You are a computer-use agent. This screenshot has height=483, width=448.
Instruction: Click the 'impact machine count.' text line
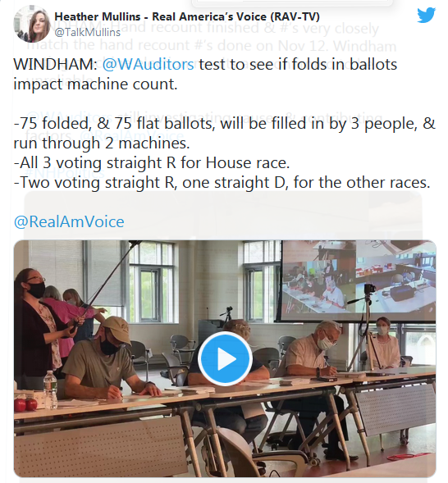tap(95, 84)
